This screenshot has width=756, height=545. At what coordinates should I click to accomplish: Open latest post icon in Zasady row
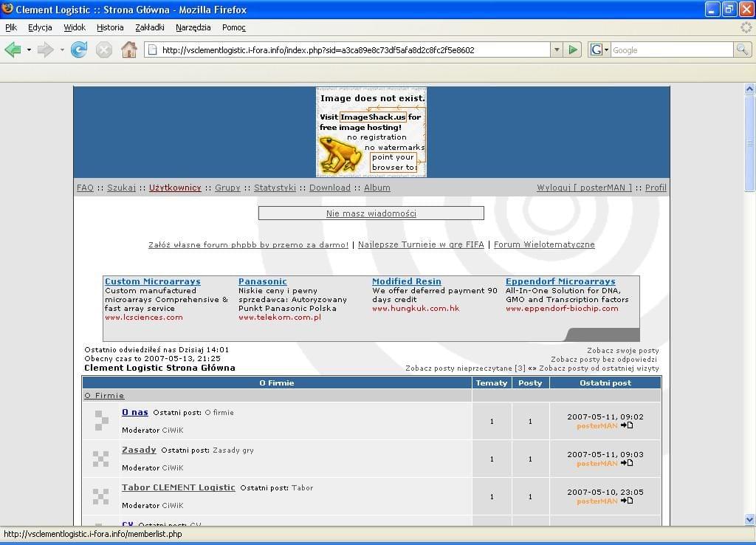627,463
